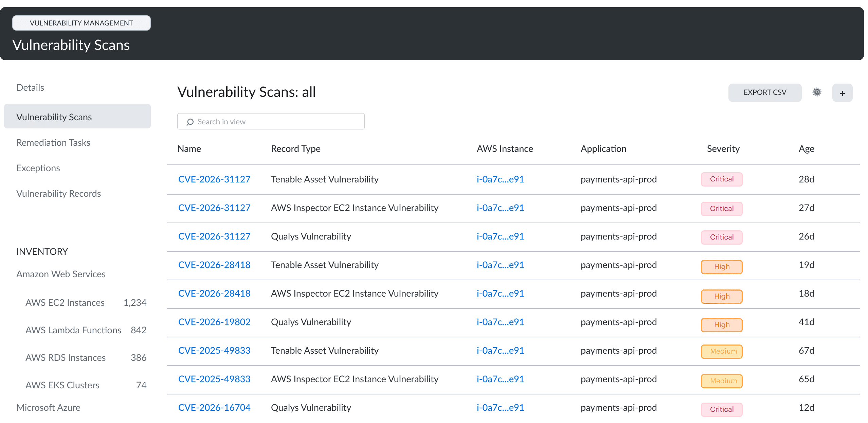The height and width of the screenshot is (423, 868).
Task: Click the plus add button
Action: click(x=842, y=93)
